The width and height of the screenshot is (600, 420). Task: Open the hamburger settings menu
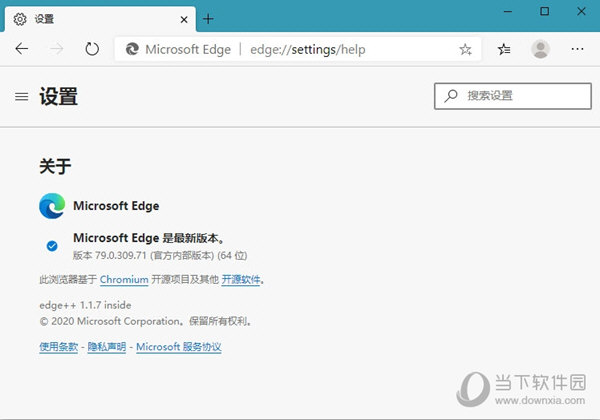click(21, 97)
